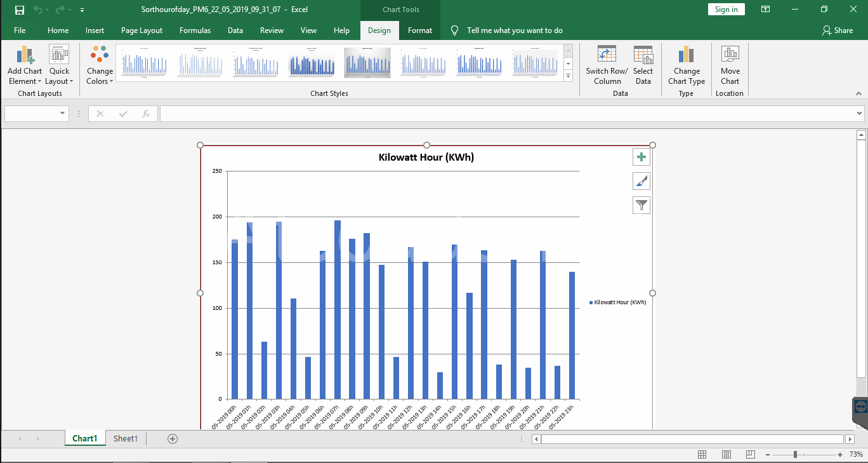Click Change Chart Type icon
The image size is (868, 463).
687,55
